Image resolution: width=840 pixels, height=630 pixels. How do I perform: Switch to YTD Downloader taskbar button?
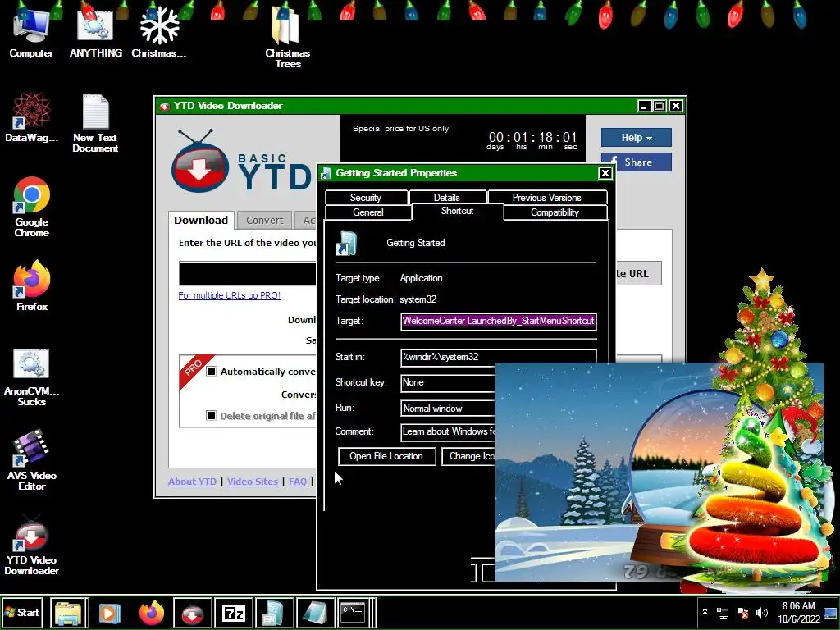click(192, 612)
